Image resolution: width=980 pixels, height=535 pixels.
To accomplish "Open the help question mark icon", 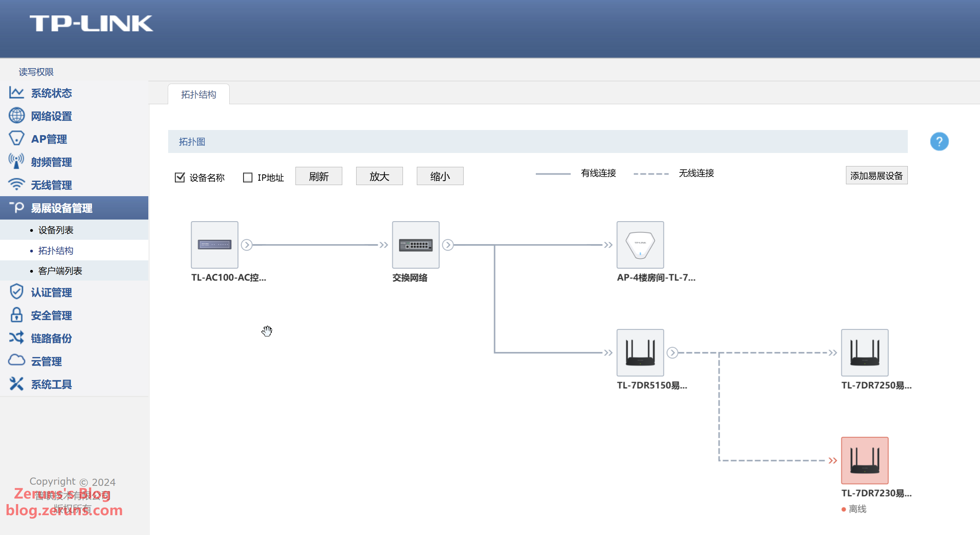I will point(939,141).
